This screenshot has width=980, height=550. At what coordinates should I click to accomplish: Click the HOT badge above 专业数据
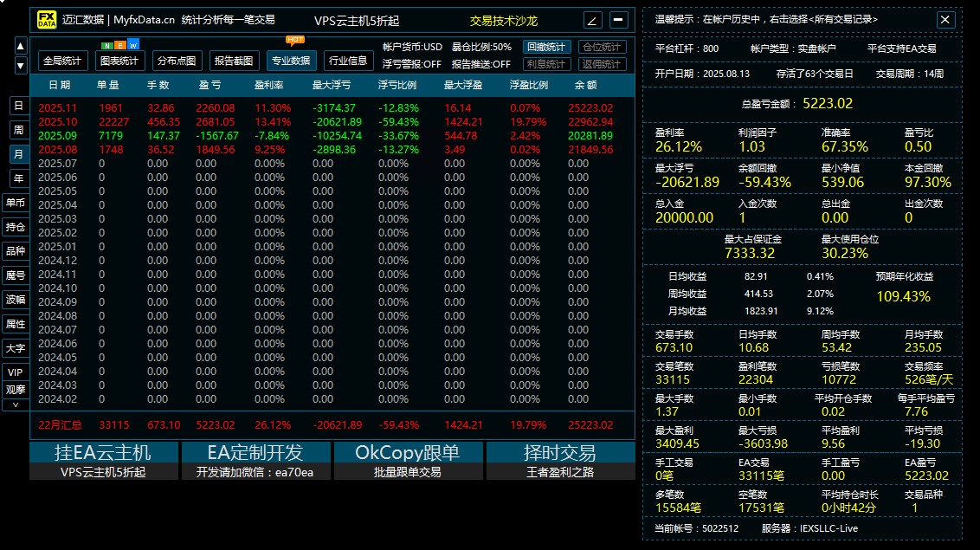(x=295, y=40)
